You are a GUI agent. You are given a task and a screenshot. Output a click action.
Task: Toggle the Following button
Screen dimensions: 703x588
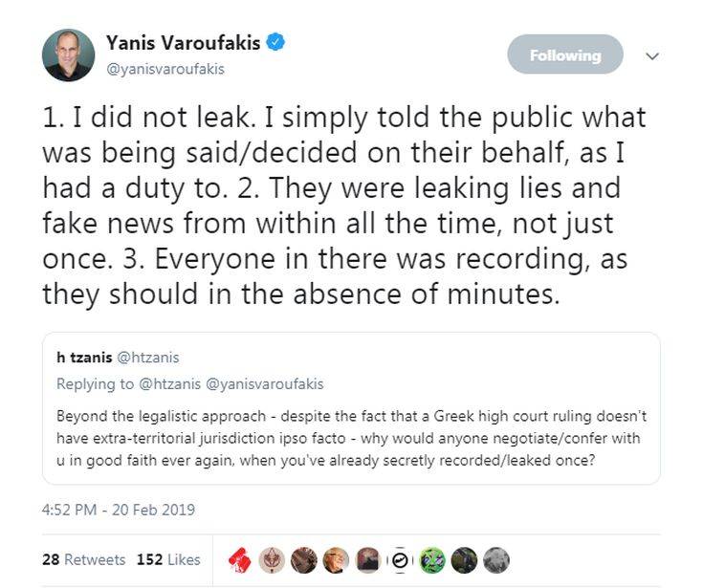(x=564, y=55)
